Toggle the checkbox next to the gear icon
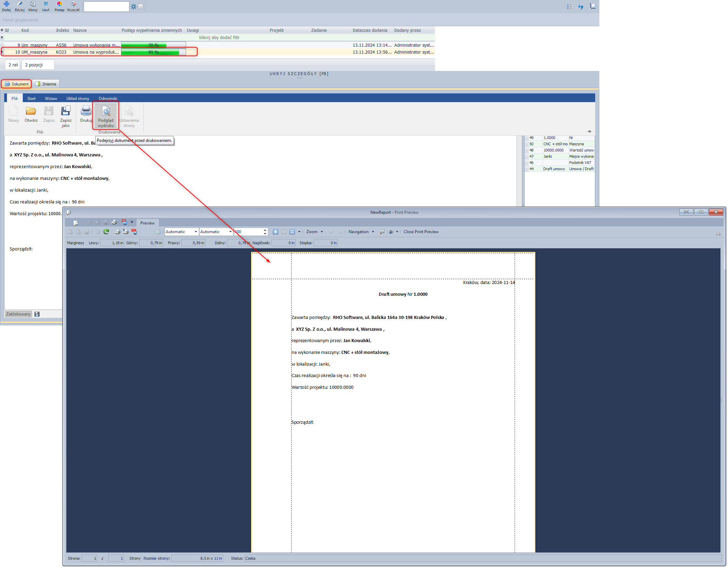The width and height of the screenshot is (728, 568). (x=141, y=7)
